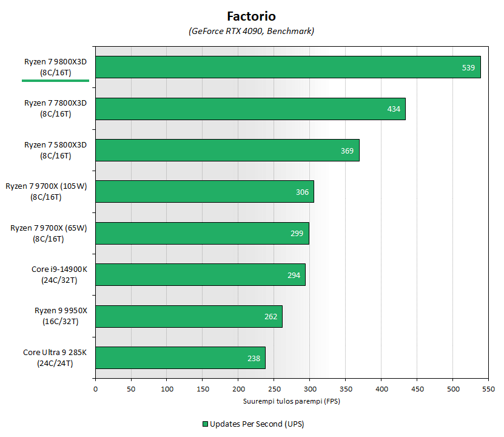This screenshot has height=437, width=504.
Task: Select the "250" x-axis tick label
Action: [274, 389]
